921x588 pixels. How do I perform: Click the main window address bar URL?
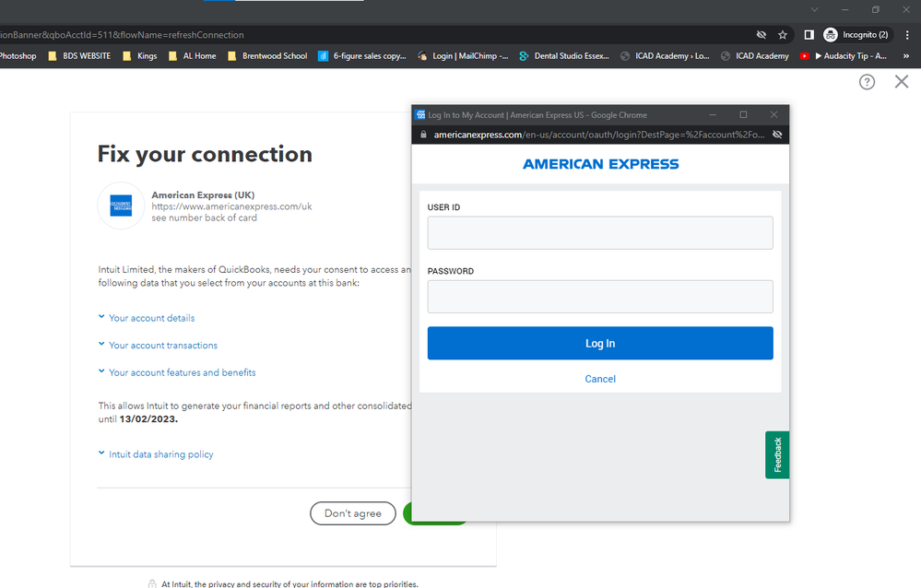tap(122, 35)
